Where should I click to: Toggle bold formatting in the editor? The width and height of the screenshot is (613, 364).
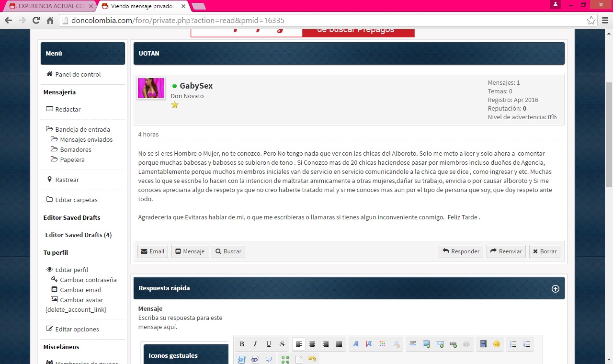coord(242,344)
